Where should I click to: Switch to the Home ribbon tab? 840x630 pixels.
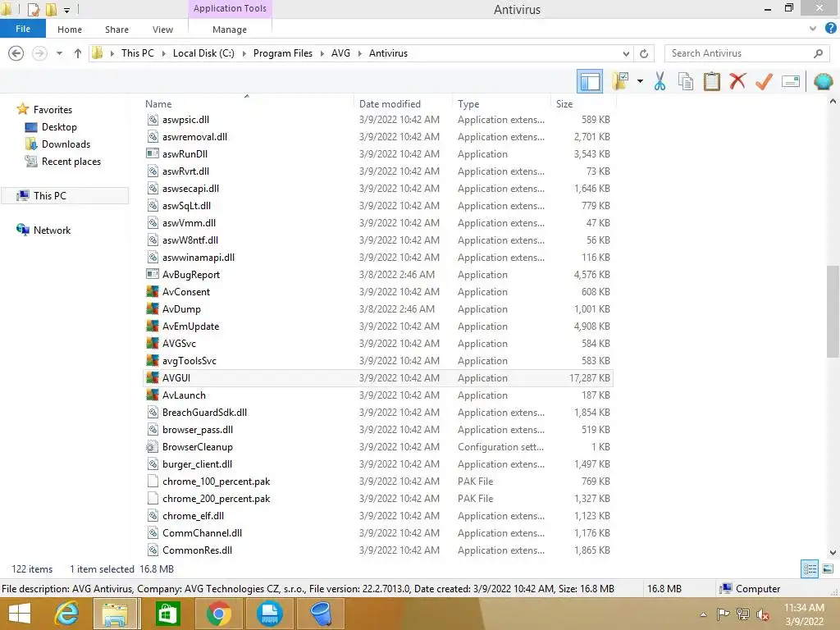pos(70,30)
